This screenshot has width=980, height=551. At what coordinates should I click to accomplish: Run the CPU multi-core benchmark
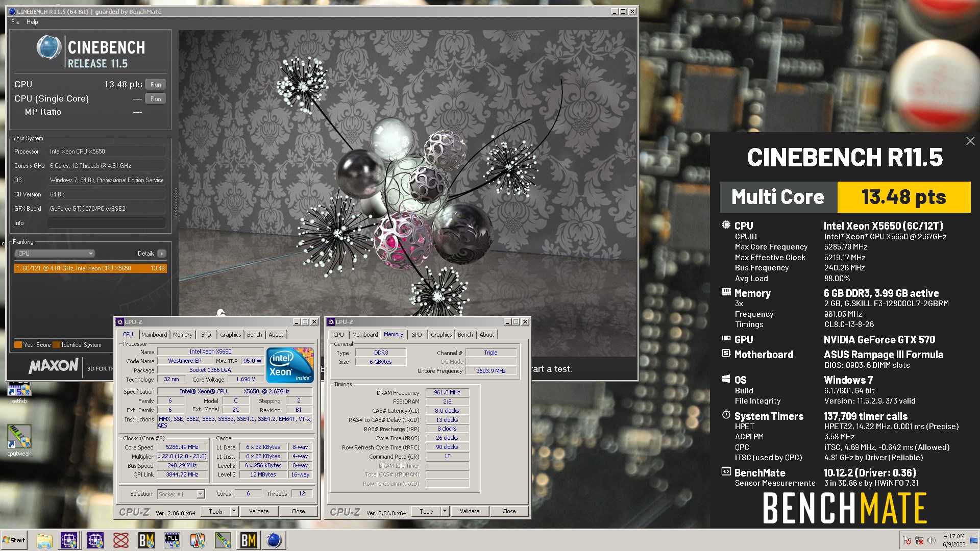tap(156, 85)
